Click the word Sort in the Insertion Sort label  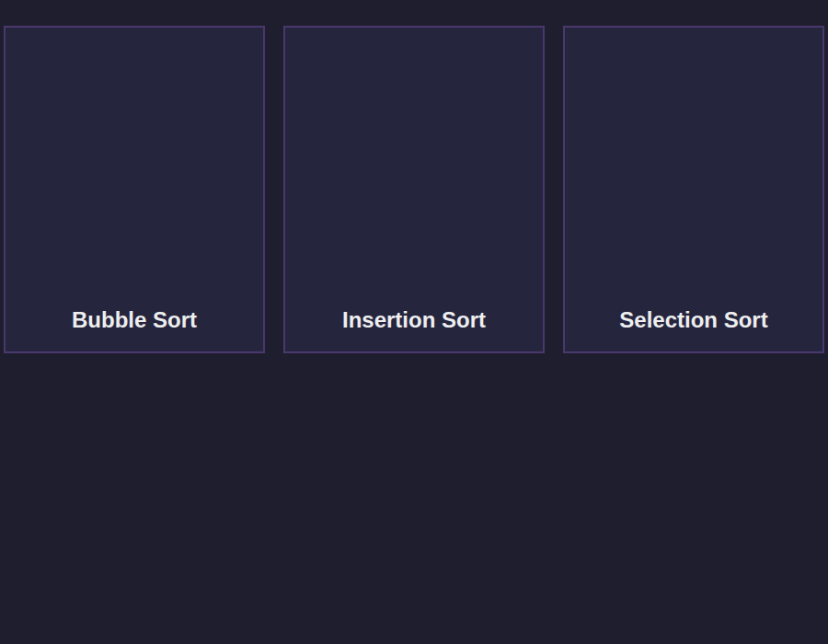(x=464, y=320)
